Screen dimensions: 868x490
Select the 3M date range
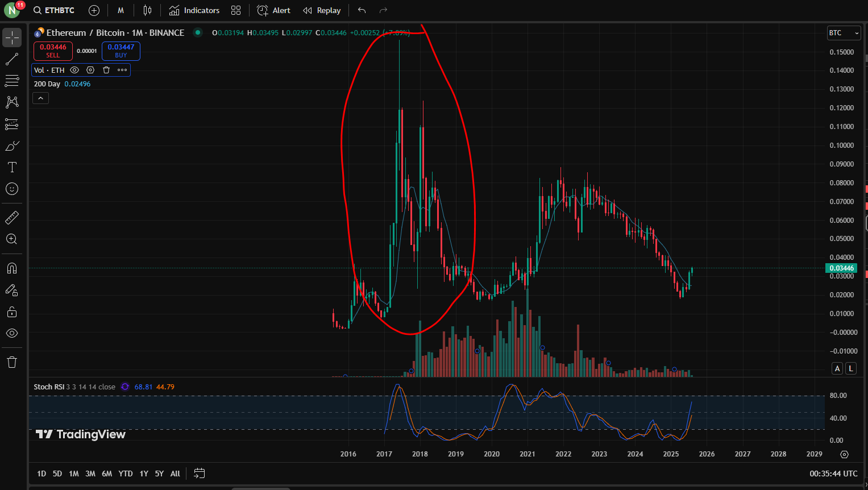click(90, 474)
